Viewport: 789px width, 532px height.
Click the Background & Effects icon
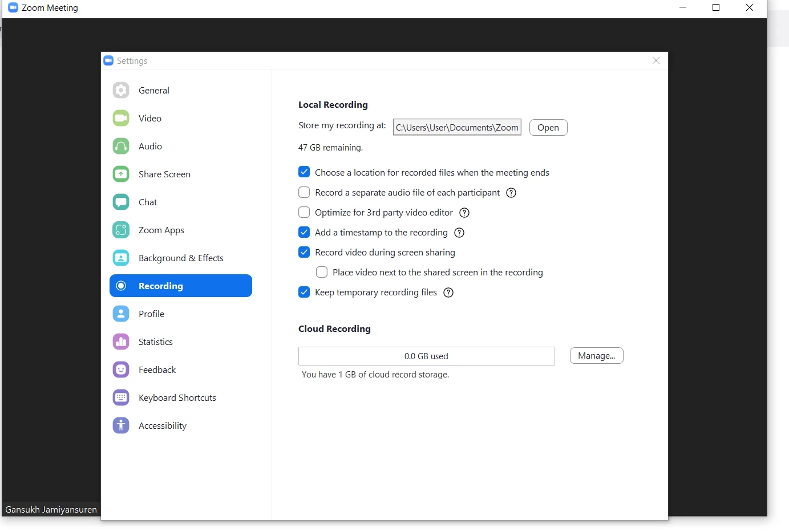[121, 258]
